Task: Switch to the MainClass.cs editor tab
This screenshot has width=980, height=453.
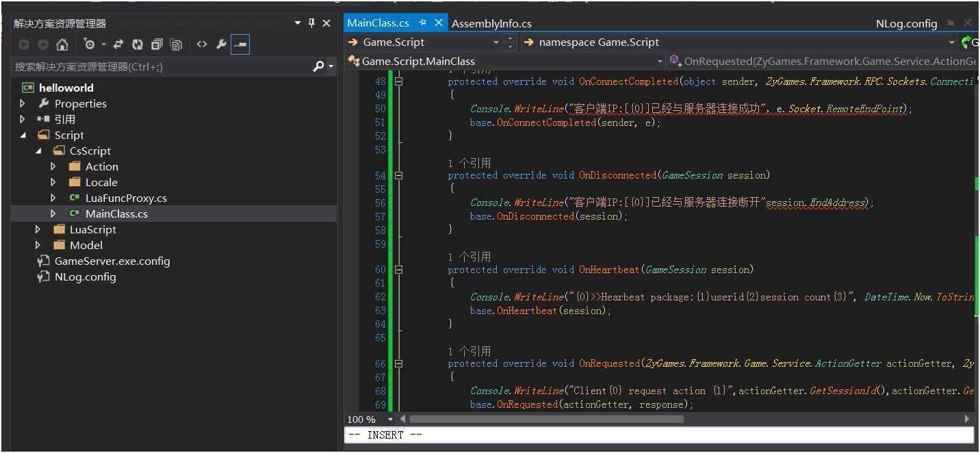Action: click(378, 23)
